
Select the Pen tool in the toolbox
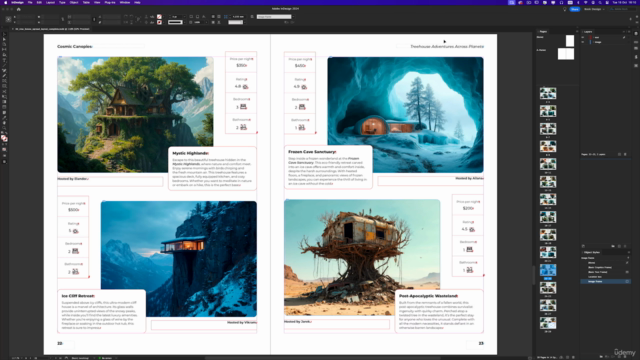(x=4, y=70)
